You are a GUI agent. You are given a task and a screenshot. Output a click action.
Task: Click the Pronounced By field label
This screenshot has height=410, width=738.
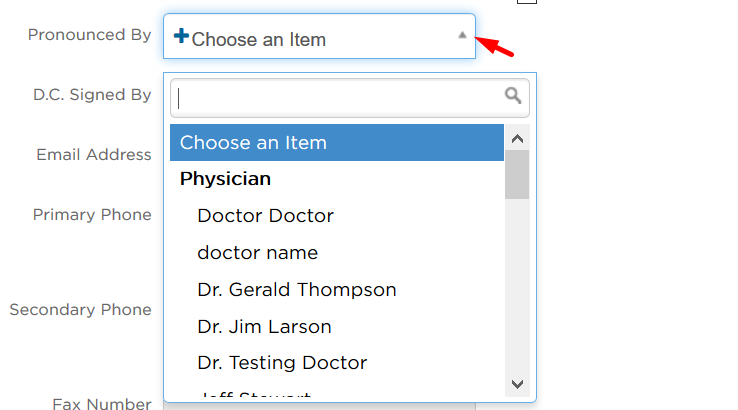pos(89,35)
